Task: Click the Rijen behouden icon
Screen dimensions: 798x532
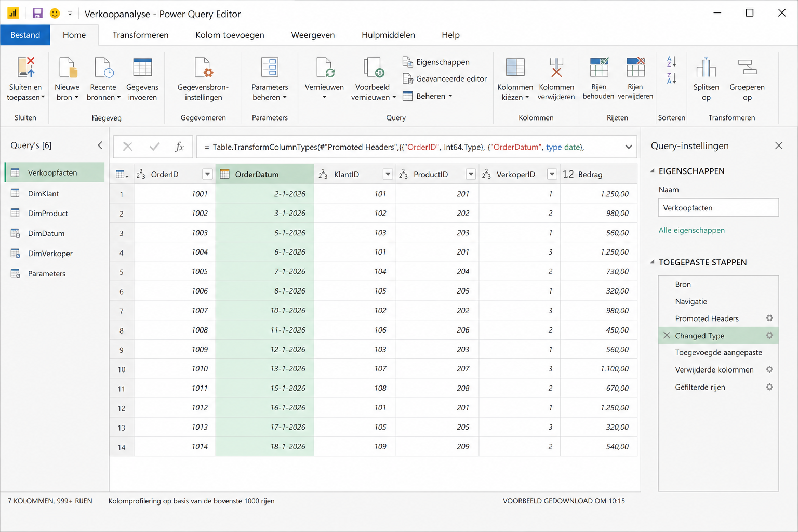Action: tap(598, 68)
